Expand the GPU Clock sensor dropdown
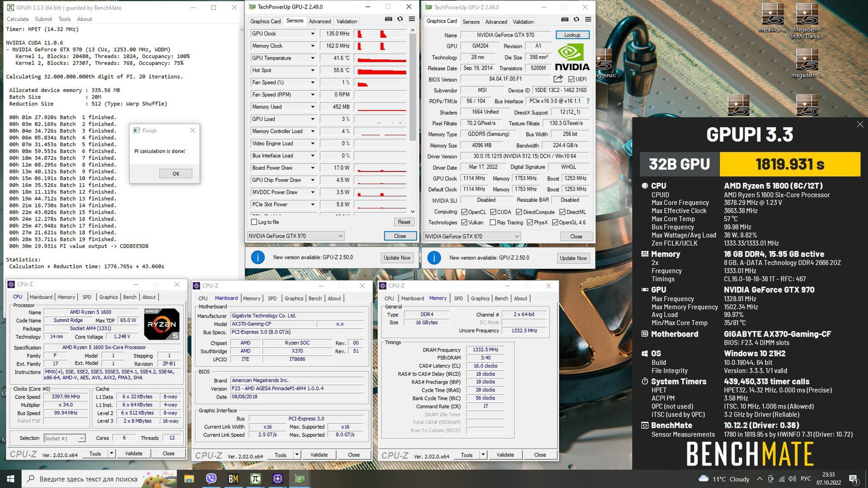The width and height of the screenshot is (868, 488). [x=312, y=33]
